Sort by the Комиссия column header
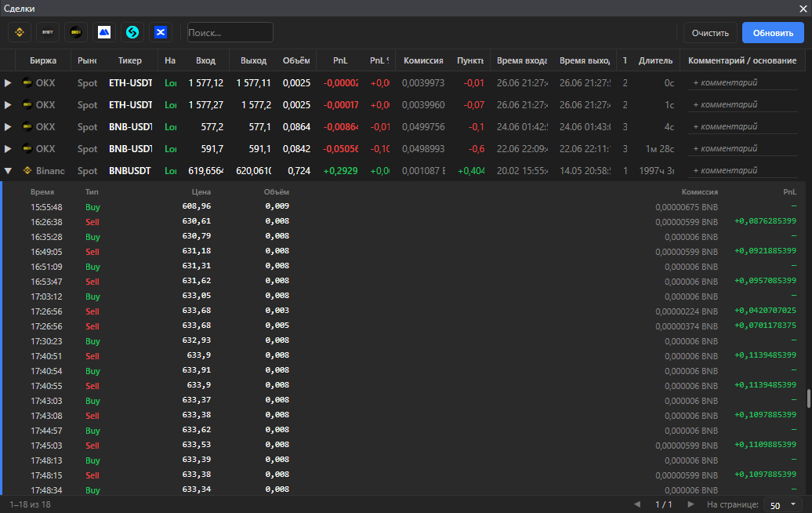Screen dimensions: 812x513 point(423,60)
